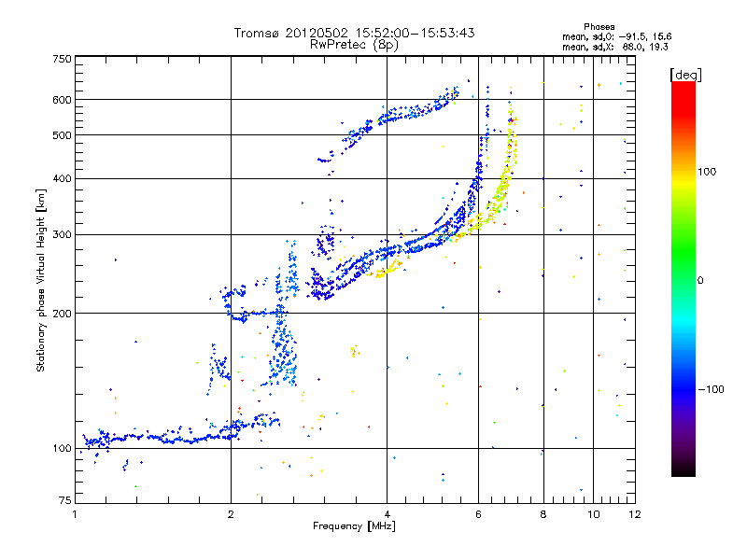Click the x-axis '12' tick label

[x=635, y=514]
